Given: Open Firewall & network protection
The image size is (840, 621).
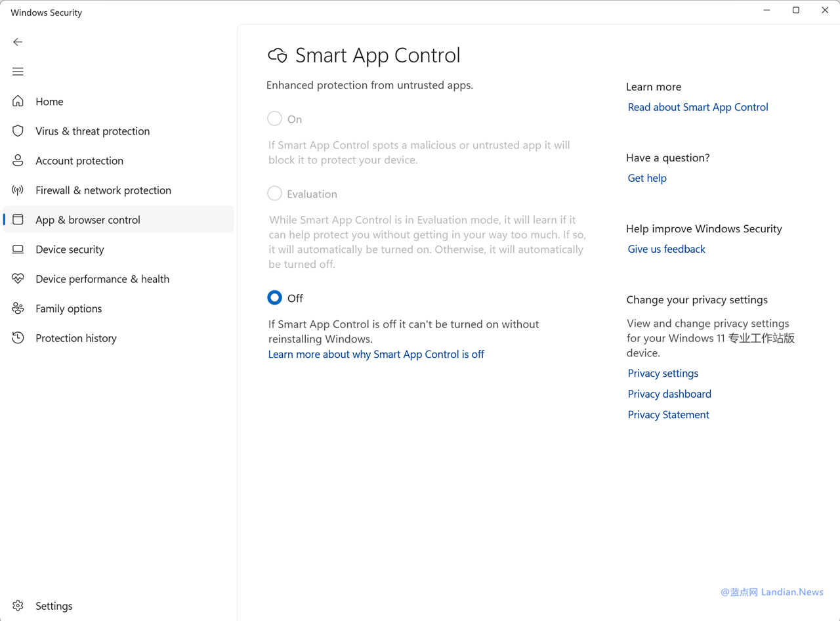Looking at the screenshot, I should [118, 190].
